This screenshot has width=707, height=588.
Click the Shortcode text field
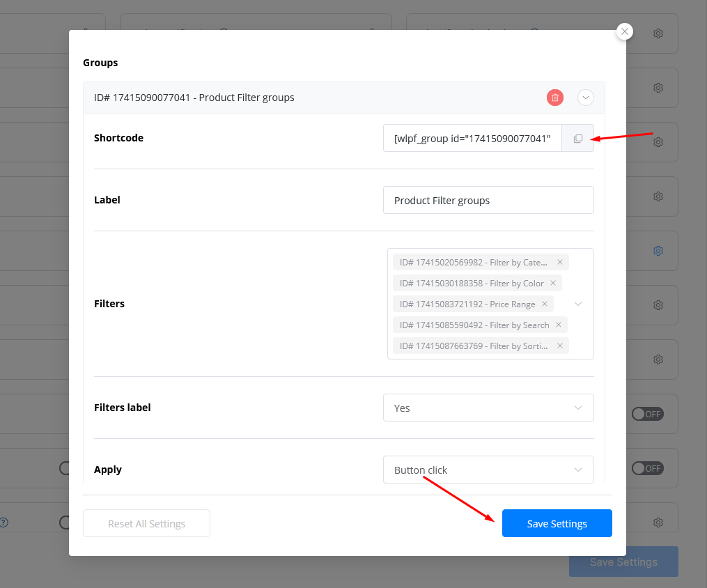click(472, 139)
